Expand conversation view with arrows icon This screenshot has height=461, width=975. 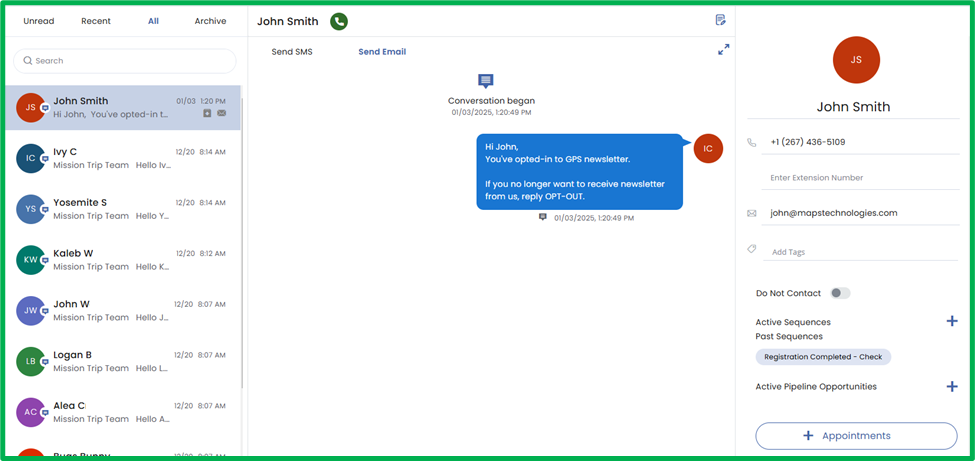(x=723, y=50)
